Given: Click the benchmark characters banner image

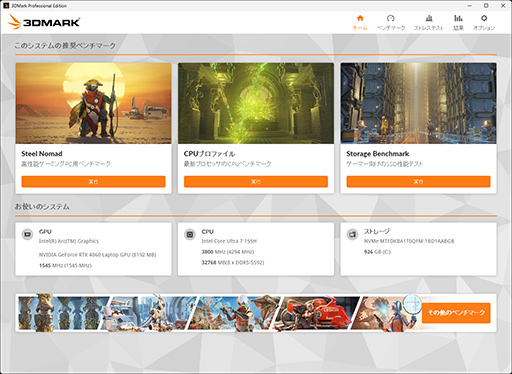Looking at the screenshot, I should [x=218, y=313].
